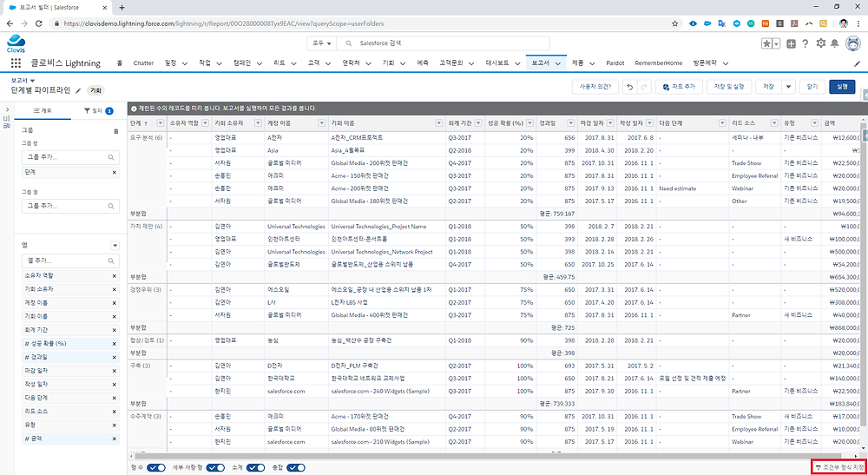
Task: Click the 열 추가 search field
Action: click(x=70, y=261)
